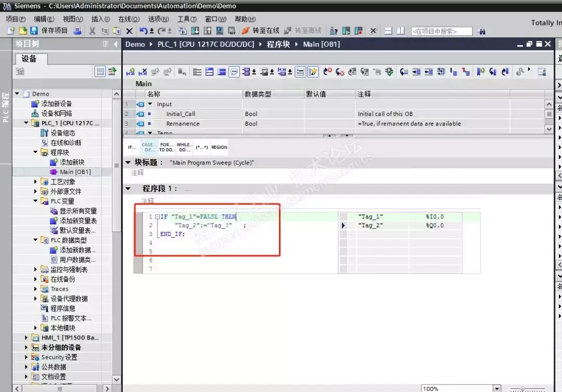Click the cut scissors icon
The width and height of the screenshot is (562, 392).
92,31
